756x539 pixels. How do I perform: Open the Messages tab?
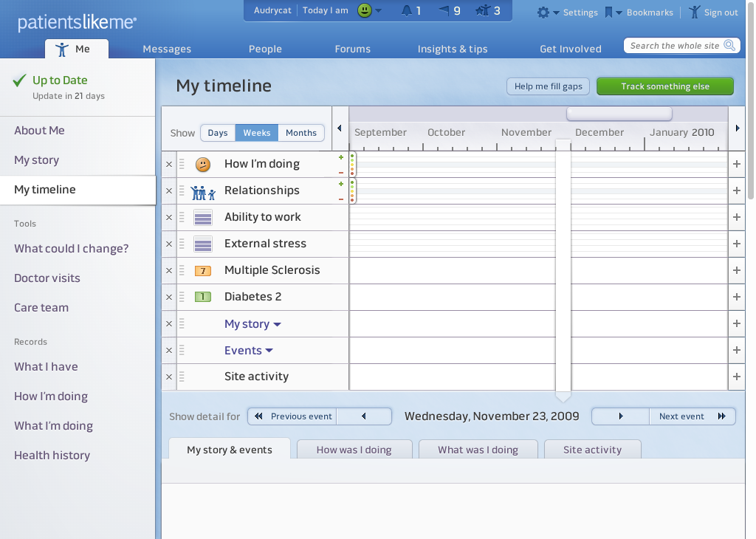tap(167, 49)
